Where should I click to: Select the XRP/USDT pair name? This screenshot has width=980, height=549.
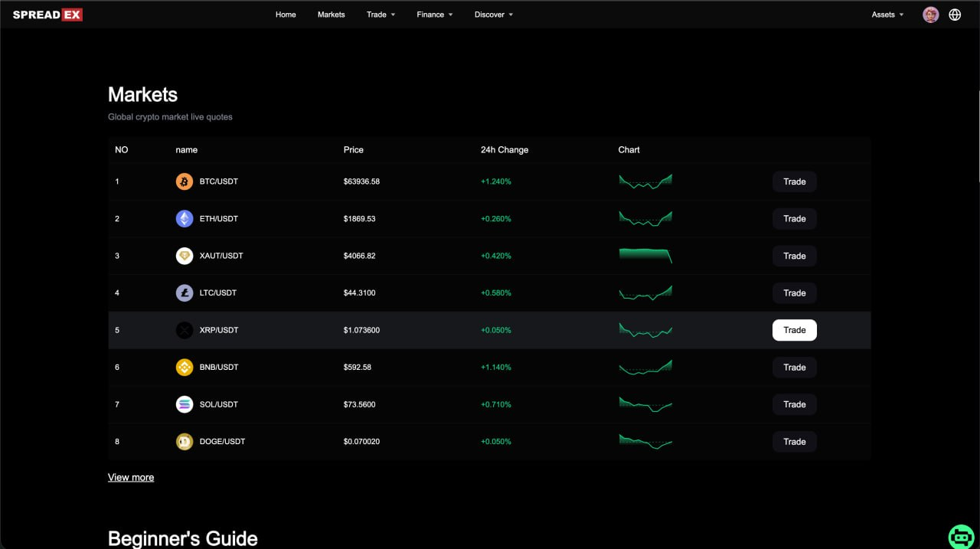click(x=219, y=330)
